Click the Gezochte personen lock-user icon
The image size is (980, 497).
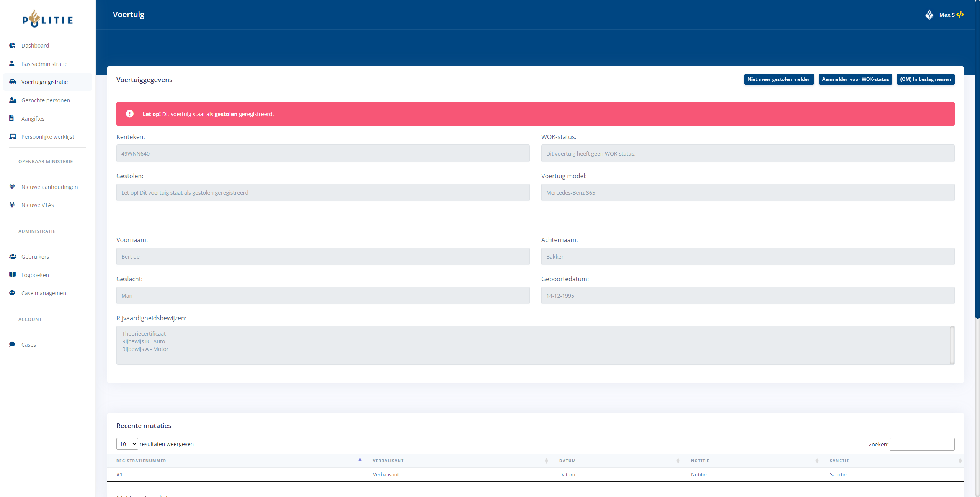13,100
